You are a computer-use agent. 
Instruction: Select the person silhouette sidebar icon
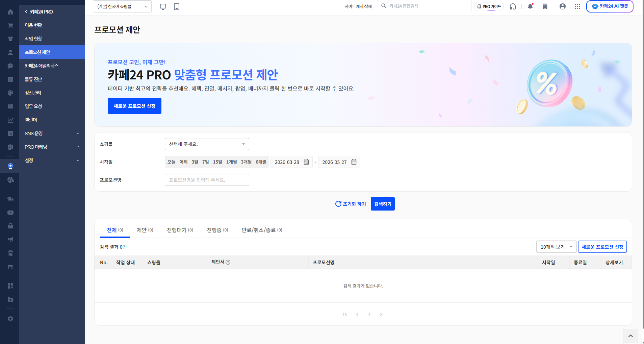tap(10, 52)
